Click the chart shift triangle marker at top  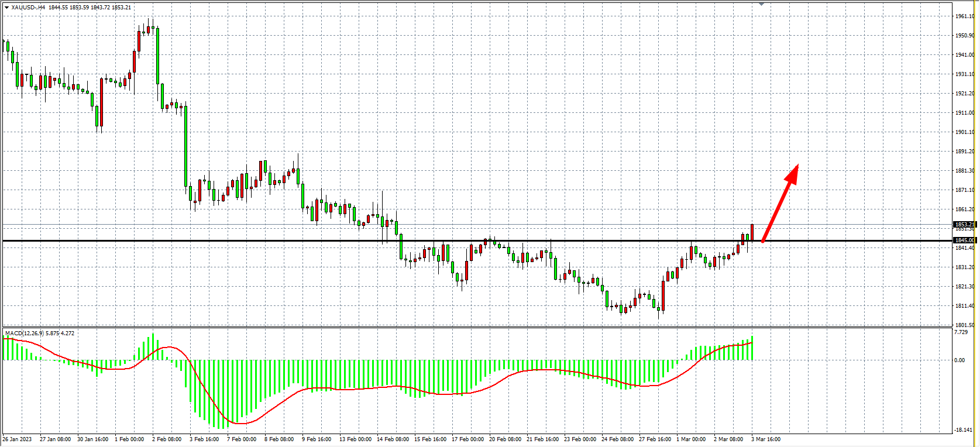761,4
